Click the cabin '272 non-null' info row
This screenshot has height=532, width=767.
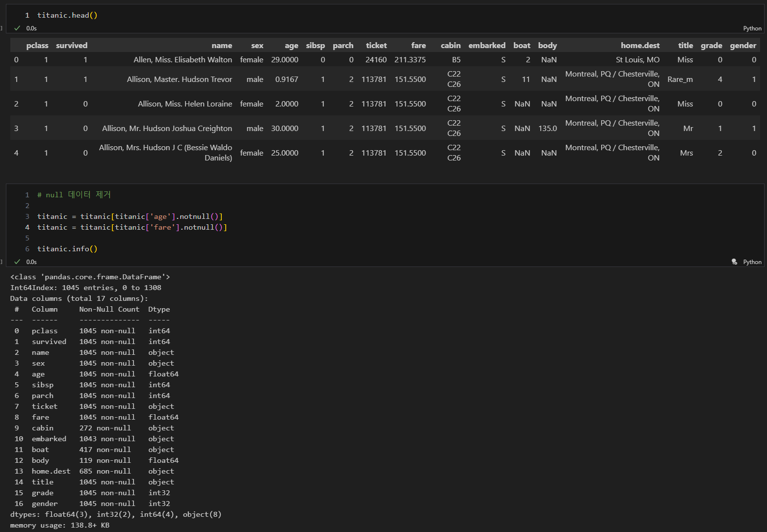pos(94,428)
